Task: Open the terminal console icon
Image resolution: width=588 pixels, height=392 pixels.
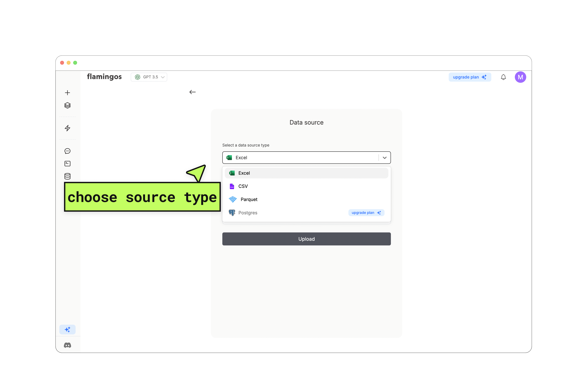Action: pyautogui.click(x=67, y=163)
